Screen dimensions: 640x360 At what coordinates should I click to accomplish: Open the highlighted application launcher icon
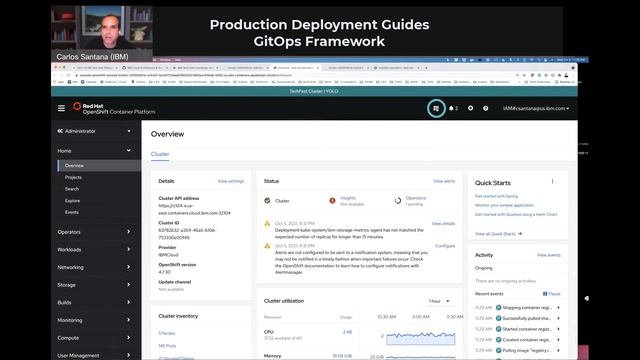436,109
